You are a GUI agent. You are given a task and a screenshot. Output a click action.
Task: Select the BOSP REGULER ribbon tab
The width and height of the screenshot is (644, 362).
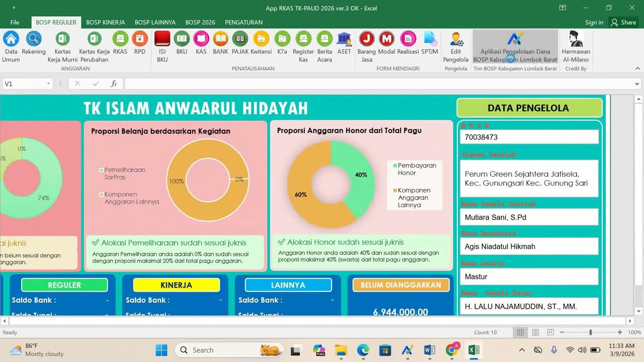[56, 22]
